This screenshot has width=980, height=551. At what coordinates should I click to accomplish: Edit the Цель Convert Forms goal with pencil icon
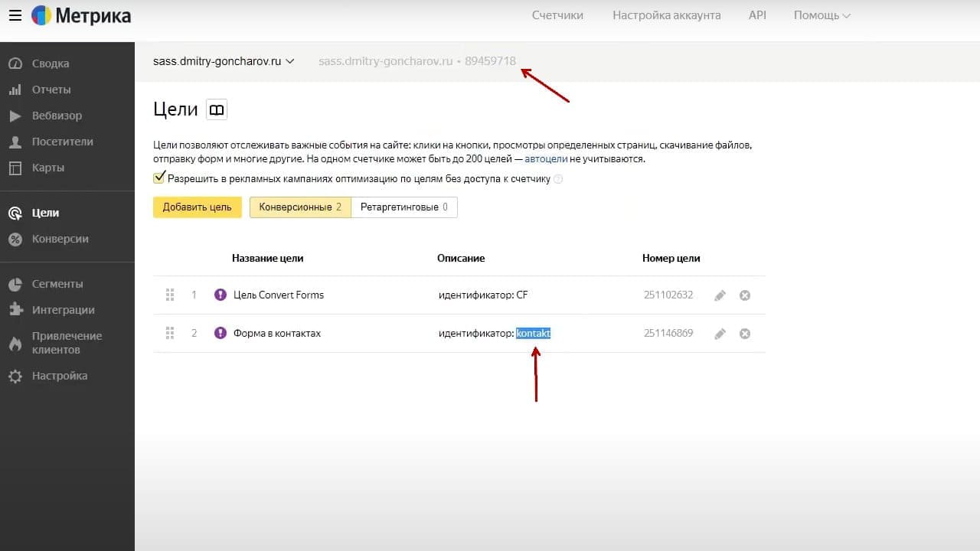(x=720, y=295)
